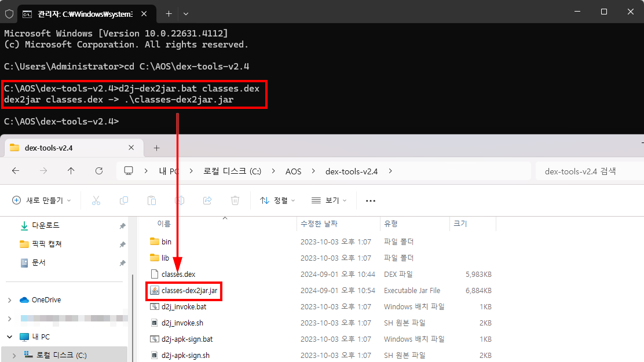Click the pin icon beside 문서
The width and height of the screenshot is (644, 362).
click(x=122, y=262)
